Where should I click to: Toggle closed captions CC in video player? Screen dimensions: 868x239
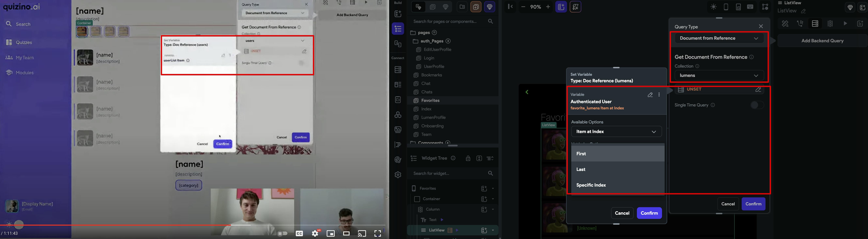pyautogui.click(x=299, y=233)
